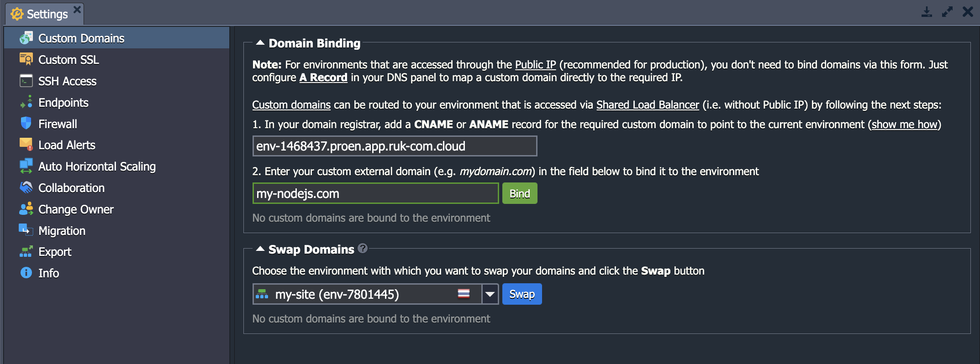The height and width of the screenshot is (364, 980).
Task: Collapse the Swap Domains section
Action: (260, 249)
